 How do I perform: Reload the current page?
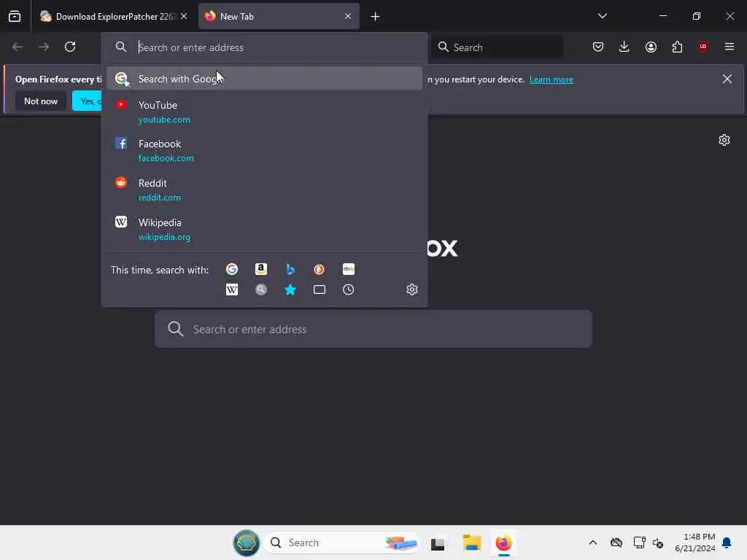tap(70, 47)
